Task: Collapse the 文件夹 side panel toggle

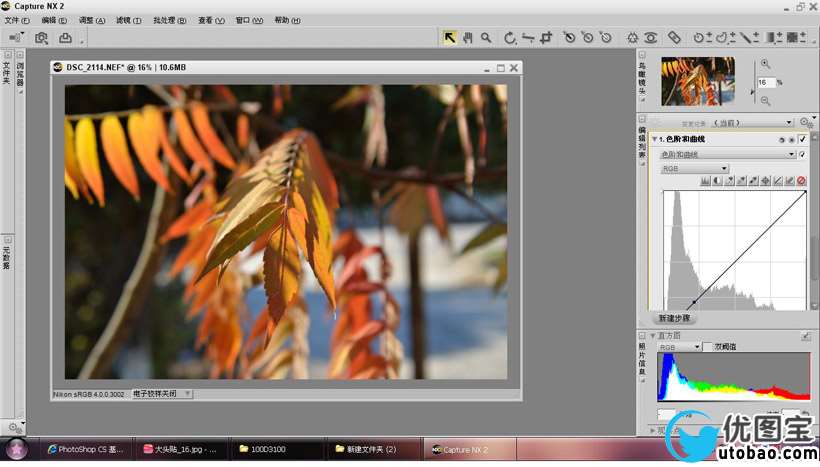Action: [x=7, y=54]
